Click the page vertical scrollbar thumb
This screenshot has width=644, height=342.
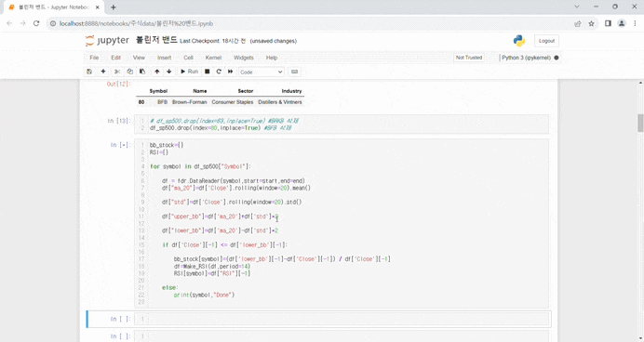[x=640, y=123]
